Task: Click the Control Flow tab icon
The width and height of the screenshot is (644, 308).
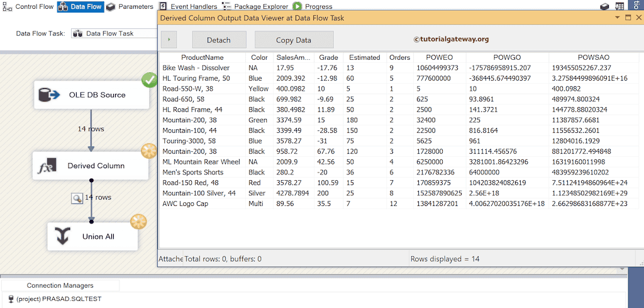Action: pos(7,6)
